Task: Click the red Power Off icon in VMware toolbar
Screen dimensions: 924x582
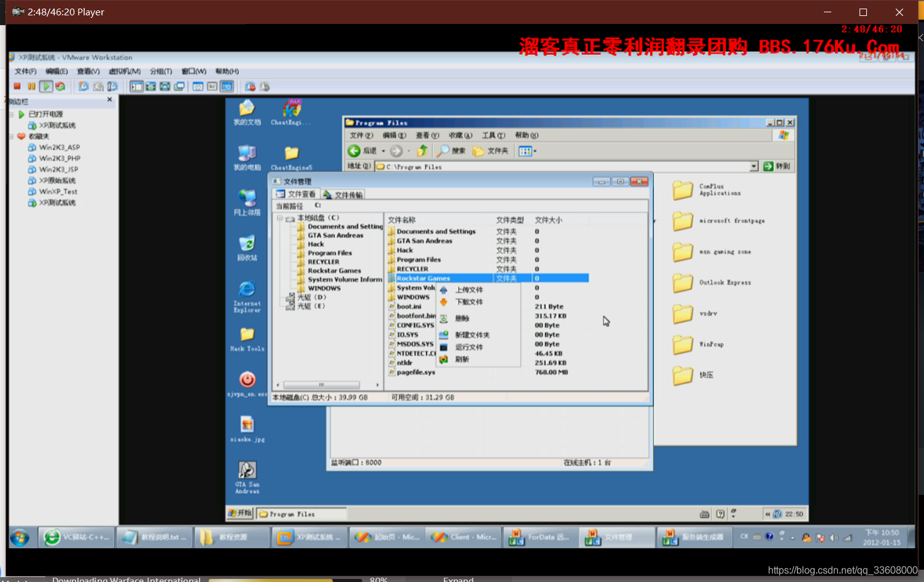Action: 17,87
